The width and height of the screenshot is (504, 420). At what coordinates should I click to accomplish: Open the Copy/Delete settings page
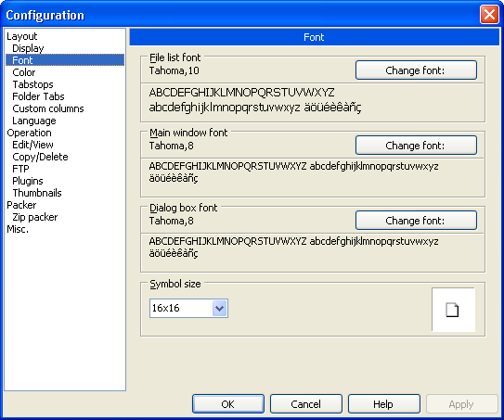(40, 157)
